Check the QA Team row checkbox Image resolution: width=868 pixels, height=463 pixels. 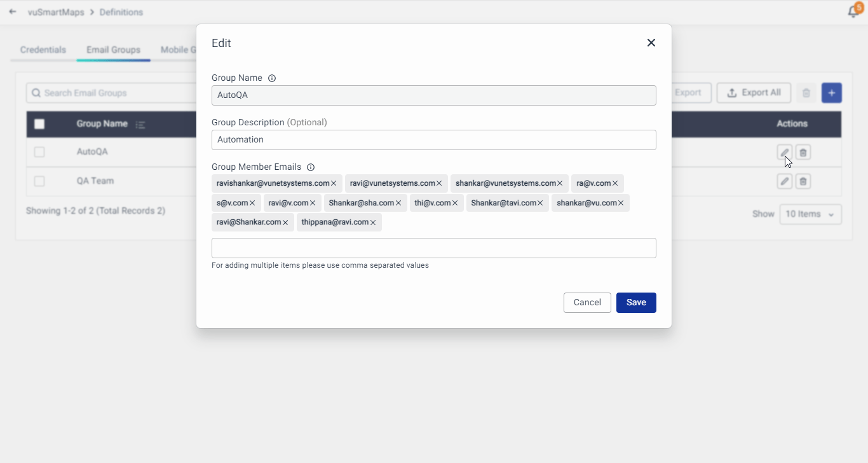39,181
